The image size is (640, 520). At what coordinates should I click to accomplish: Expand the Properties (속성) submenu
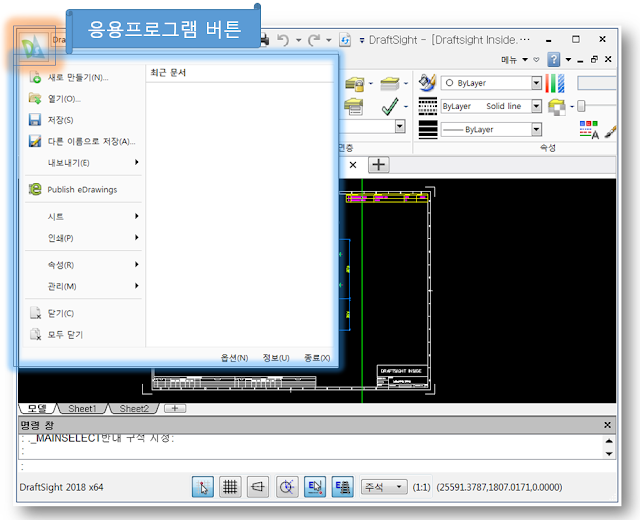point(83,264)
